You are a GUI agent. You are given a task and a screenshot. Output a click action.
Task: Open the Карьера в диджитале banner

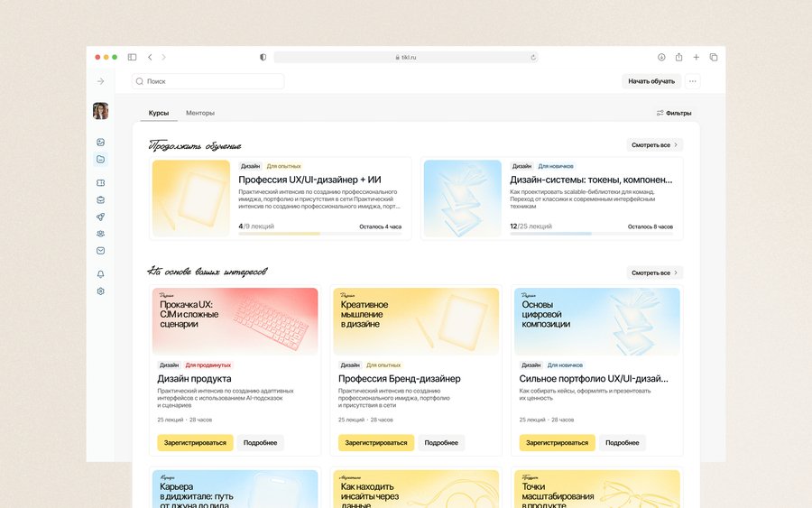pyautogui.click(x=235, y=489)
